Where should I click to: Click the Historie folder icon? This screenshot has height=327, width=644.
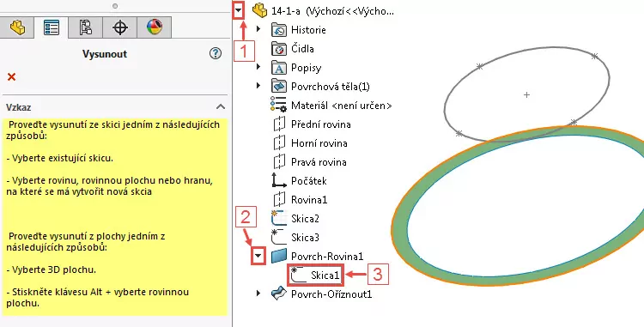pos(279,30)
